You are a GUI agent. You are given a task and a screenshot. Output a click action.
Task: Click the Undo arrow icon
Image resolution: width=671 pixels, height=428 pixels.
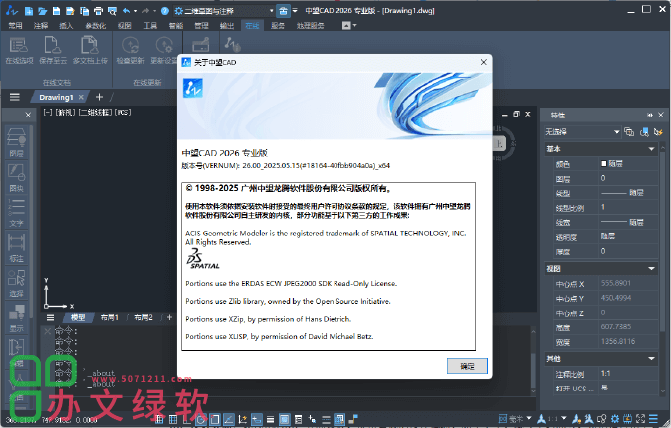pyautogui.click(x=127, y=11)
